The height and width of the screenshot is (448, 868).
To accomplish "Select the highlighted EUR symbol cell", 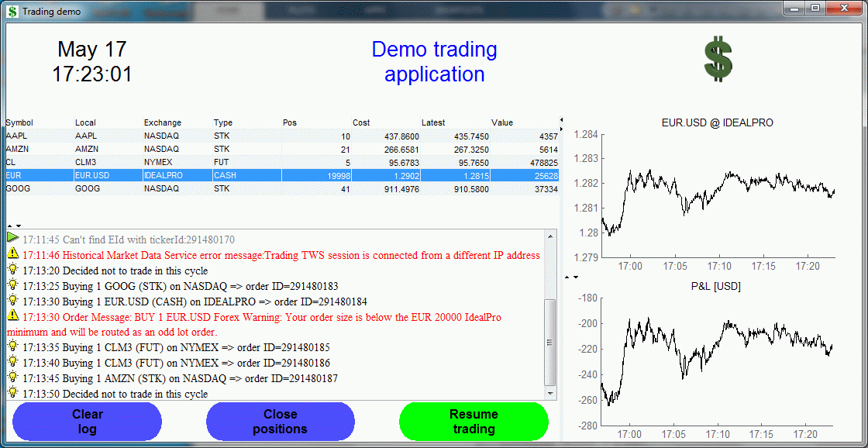I will [40, 175].
